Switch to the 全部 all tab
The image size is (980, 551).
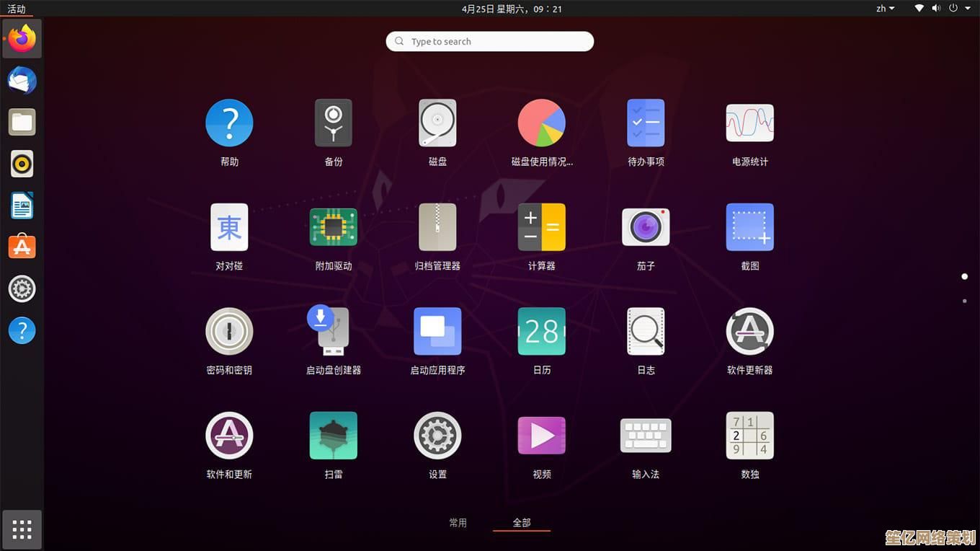522,523
